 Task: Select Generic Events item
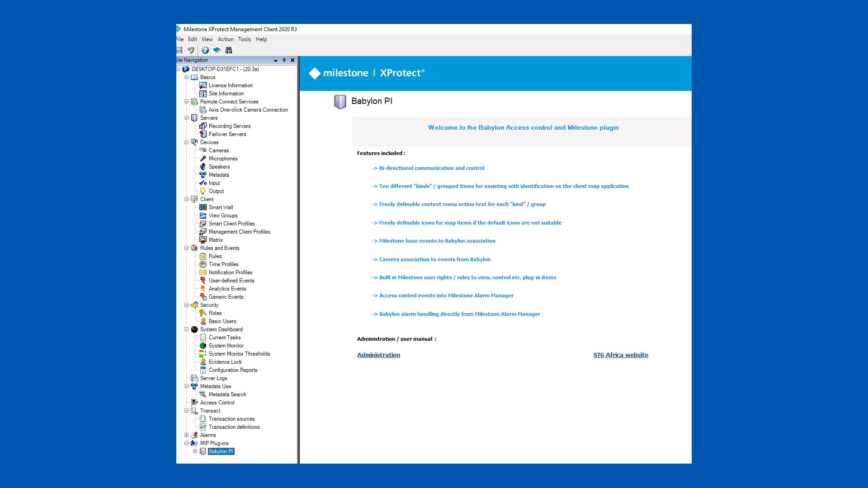[226, 297]
